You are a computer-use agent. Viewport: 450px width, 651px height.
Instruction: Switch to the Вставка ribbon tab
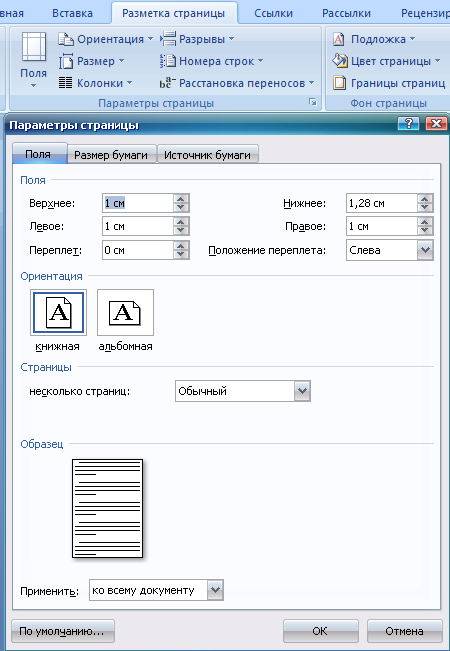(x=71, y=13)
